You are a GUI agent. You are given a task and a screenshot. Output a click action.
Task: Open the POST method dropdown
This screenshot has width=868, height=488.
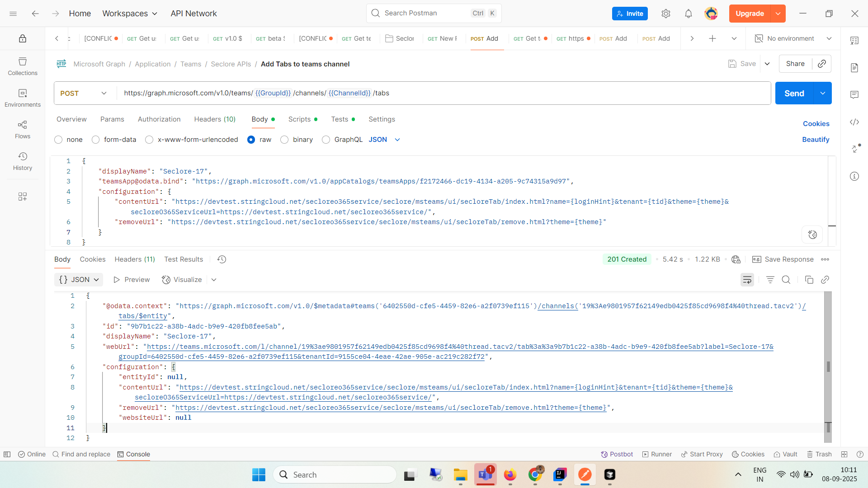(84, 93)
